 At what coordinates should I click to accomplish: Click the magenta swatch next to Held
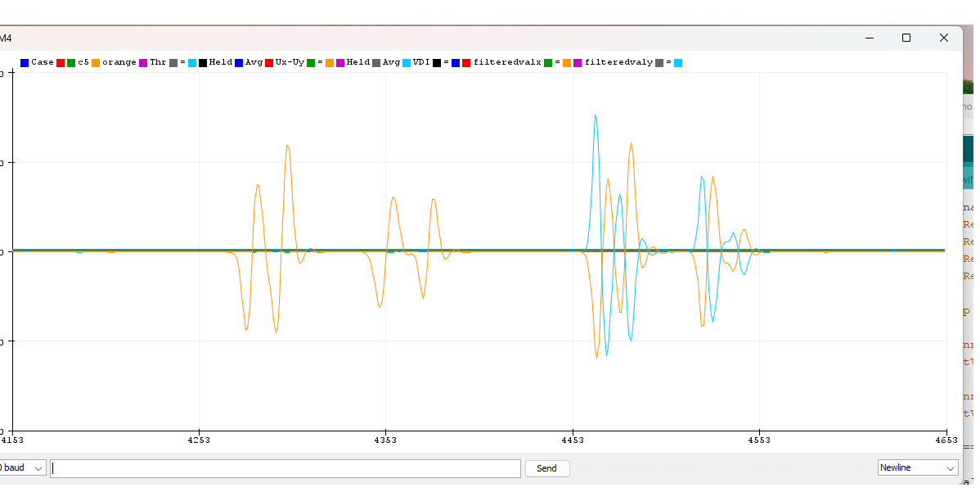point(340,62)
